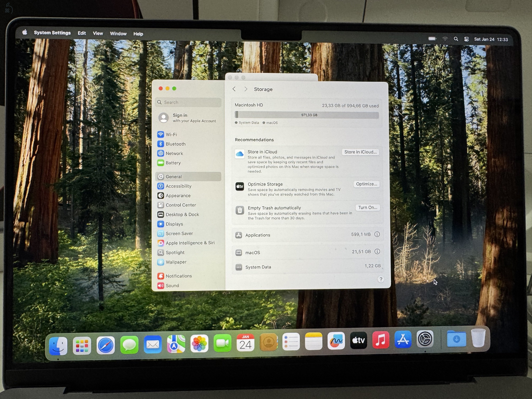The height and width of the screenshot is (399, 532).
Task: Open Battery settings
Action: 173,163
